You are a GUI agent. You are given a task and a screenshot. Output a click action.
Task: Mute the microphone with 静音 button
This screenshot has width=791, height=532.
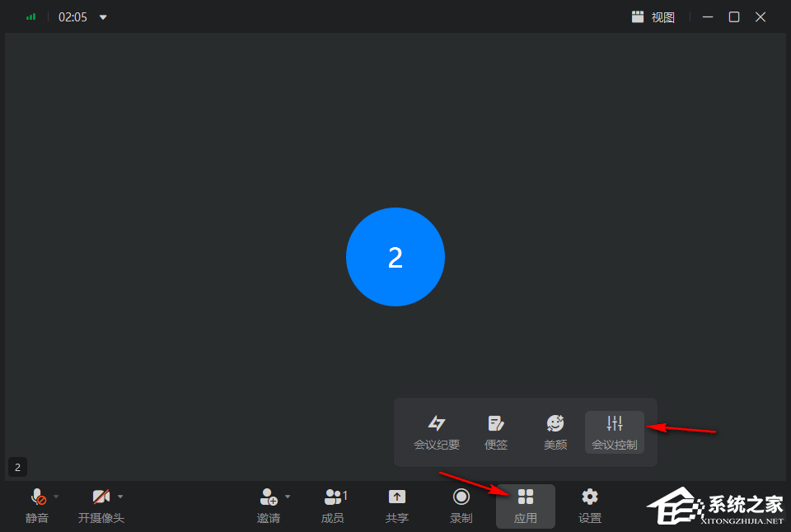click(37, 506)
